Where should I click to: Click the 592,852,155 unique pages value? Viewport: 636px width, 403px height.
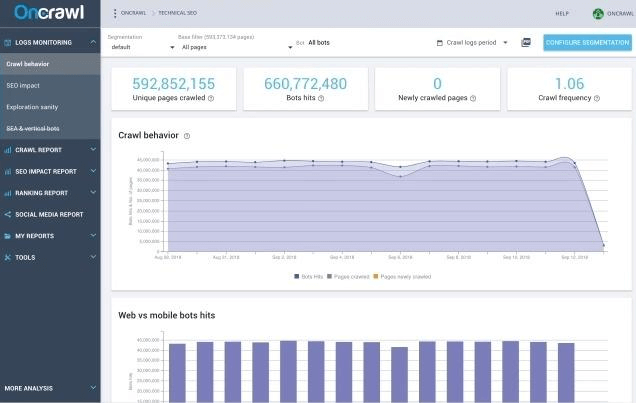(x=174, y=84)
